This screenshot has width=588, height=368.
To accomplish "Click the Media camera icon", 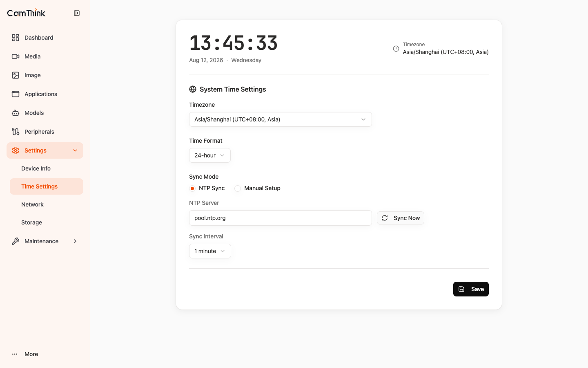I will tap(16, 56).
